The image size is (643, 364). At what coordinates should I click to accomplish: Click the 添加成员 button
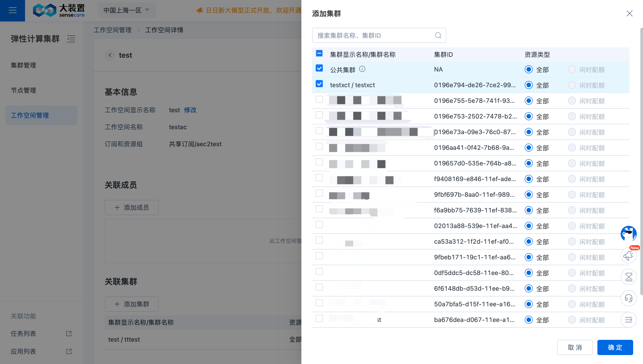132,207
